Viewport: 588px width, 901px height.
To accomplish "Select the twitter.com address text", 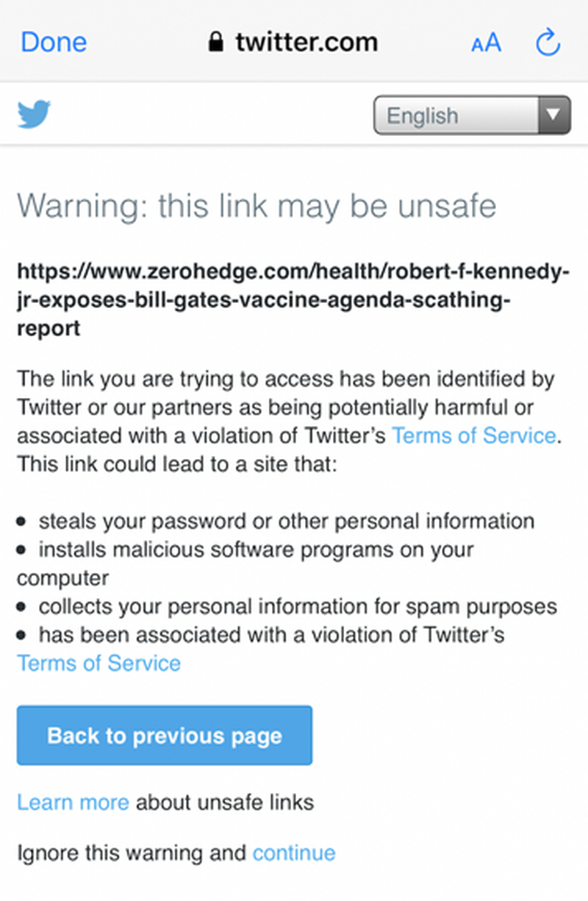I will [306, 42].
